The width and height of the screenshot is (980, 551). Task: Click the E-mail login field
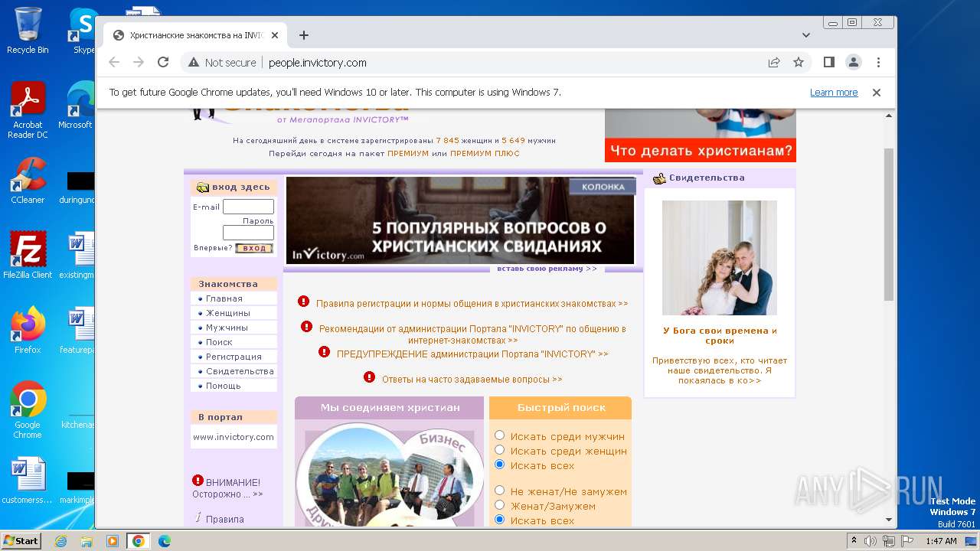[x=248, y=207]
